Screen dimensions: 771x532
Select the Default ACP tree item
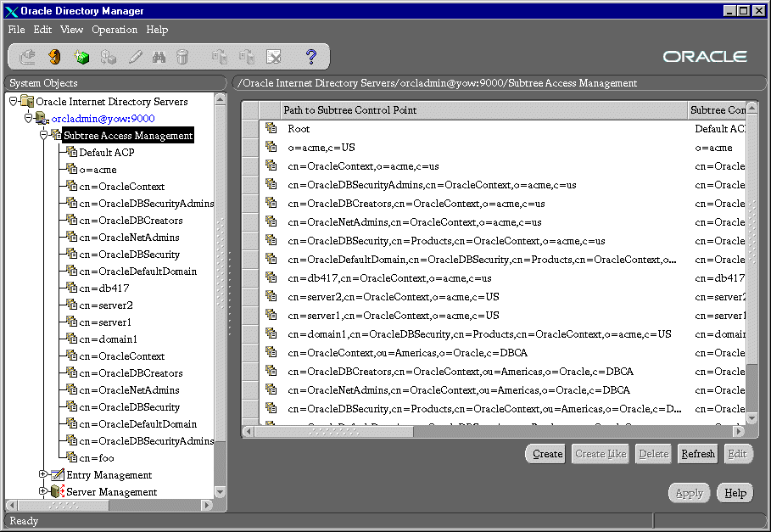(107, 153)
